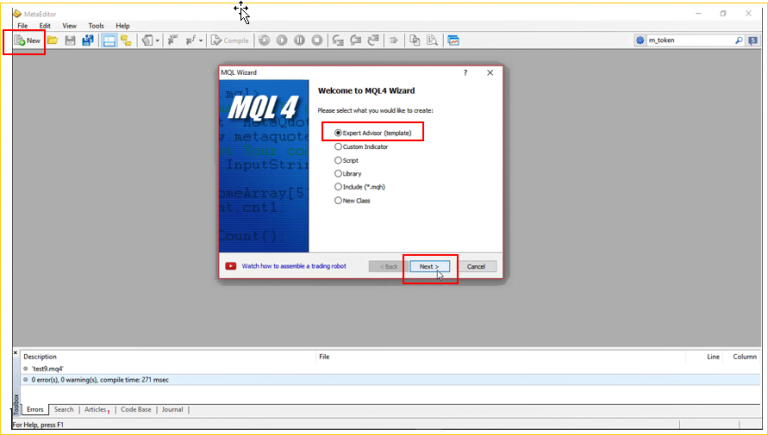Open the Help menu
The width and height of the screenshot is (768, 435).
pos(122,25)
